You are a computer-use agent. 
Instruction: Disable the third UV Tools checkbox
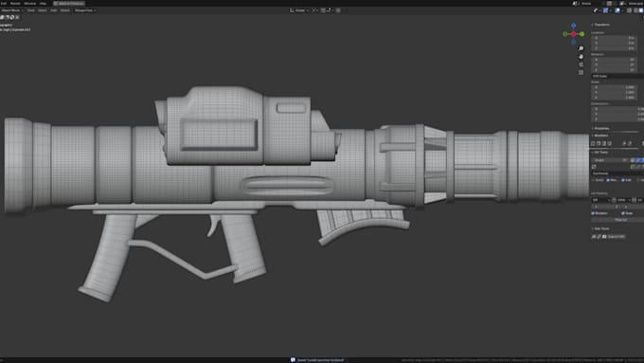tap(622, 180)
